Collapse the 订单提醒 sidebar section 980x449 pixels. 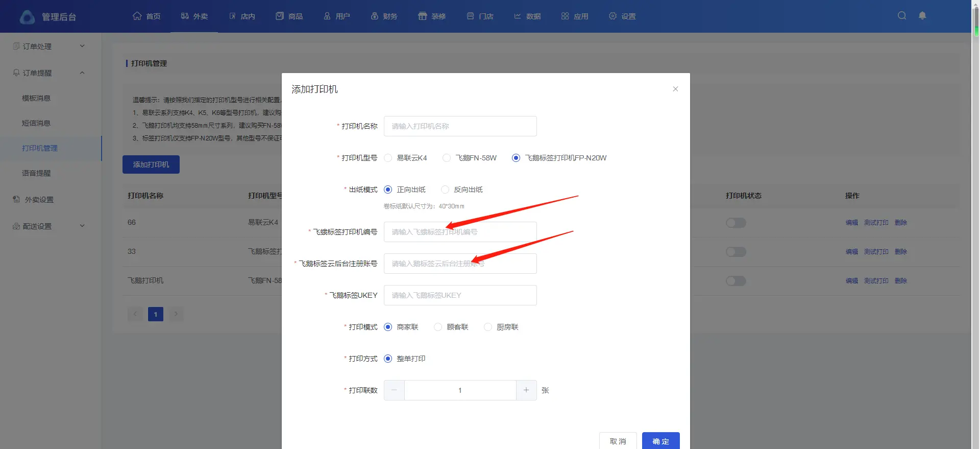point(82,73)
